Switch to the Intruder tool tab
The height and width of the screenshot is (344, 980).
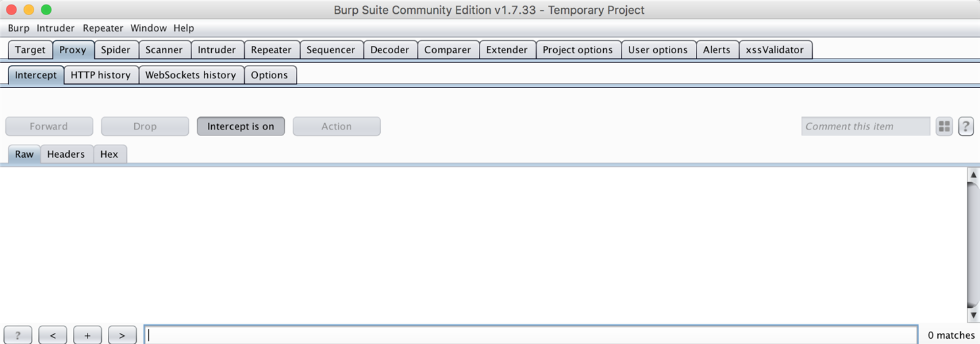[217, 50]
